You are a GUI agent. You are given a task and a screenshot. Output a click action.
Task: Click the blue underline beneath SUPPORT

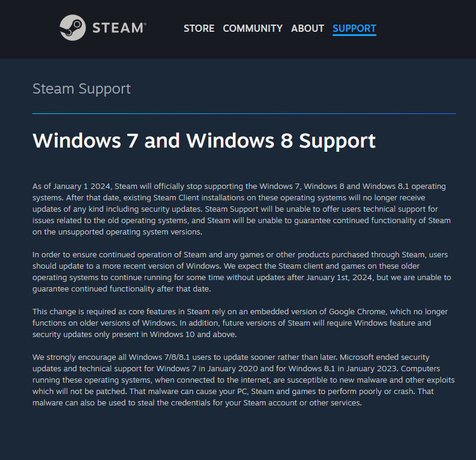(x=354, y=35)
